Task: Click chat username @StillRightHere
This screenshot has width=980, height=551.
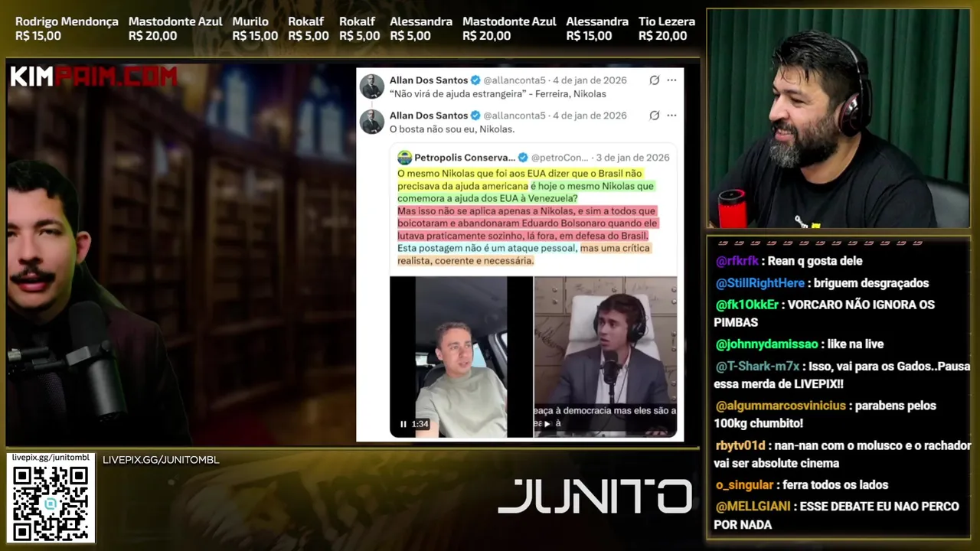Action: pyautogui.click(x=760, y=283)
